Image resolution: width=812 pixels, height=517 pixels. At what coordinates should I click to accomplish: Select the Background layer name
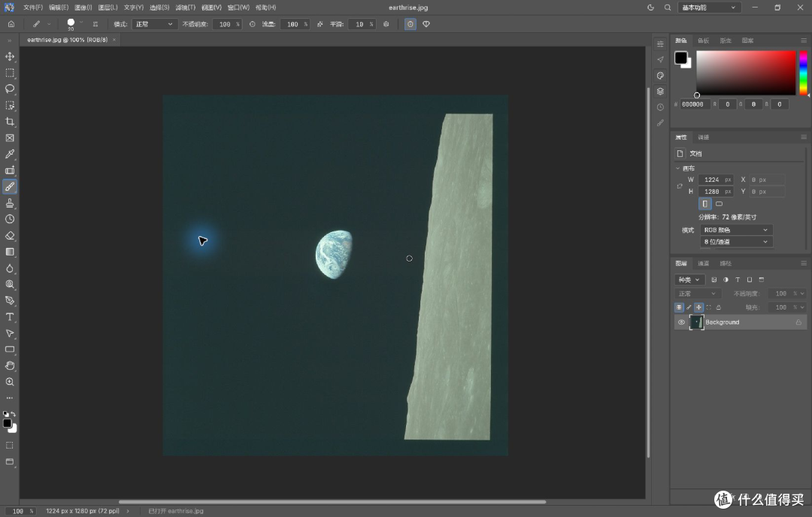(x=722, y=322)
